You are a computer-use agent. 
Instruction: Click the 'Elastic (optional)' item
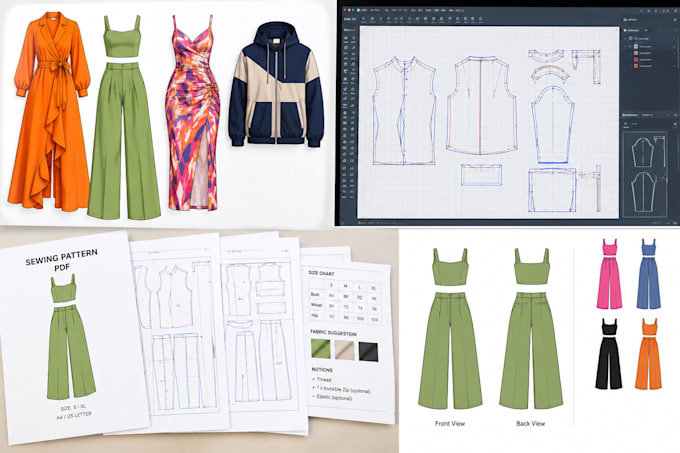(x=332, y=397)
